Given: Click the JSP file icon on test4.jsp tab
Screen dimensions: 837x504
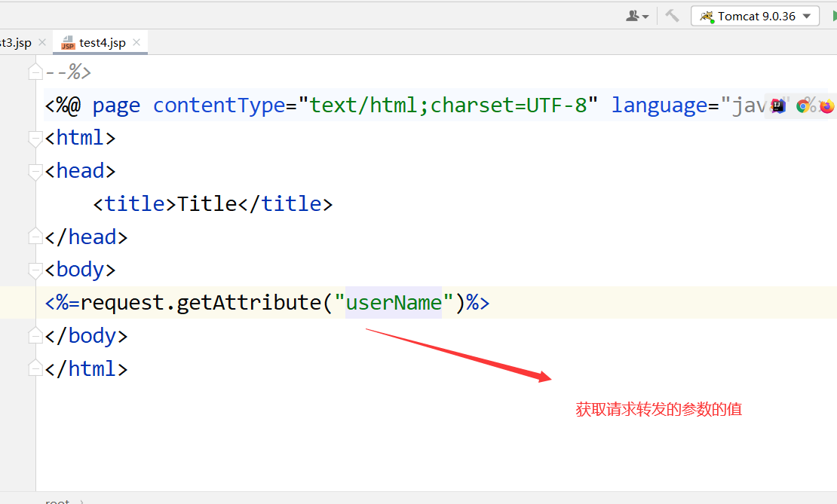Looking at the screenshot, I should [x=68, y=43].
